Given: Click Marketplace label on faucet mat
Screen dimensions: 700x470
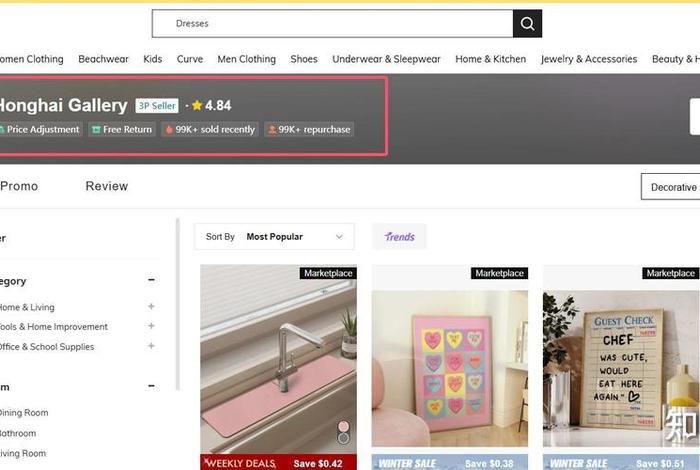Looking at the screenshot, I should (x=328, y=273).
